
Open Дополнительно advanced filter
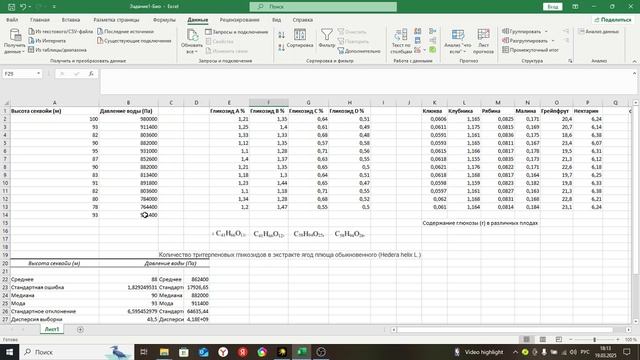pyautogui.click(x=359, y=51)
